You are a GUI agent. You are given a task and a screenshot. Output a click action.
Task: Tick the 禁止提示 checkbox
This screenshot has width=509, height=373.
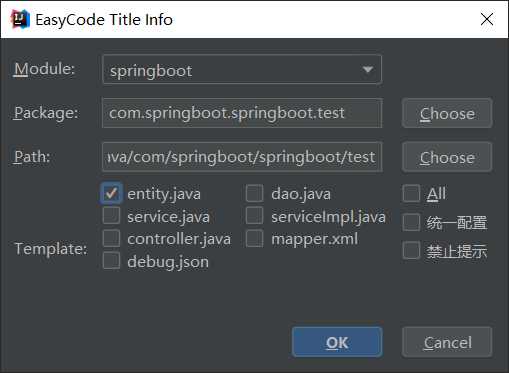pyautogui.click(x=411, y=250)
